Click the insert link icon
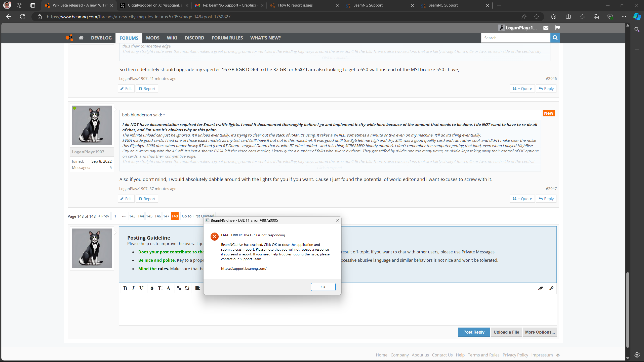Image resolution: width=644 pixels, height=362 pixels. point(179,288)
